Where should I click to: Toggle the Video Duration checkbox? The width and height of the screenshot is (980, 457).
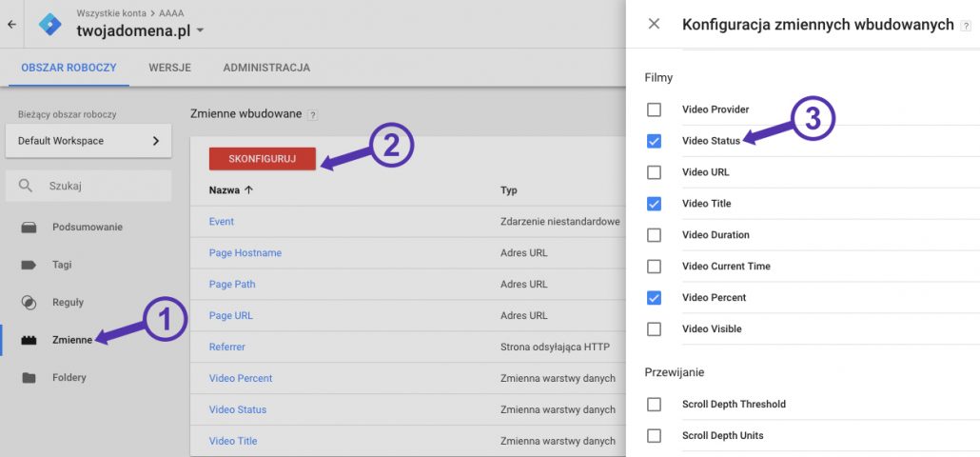[x=654, y=235]
